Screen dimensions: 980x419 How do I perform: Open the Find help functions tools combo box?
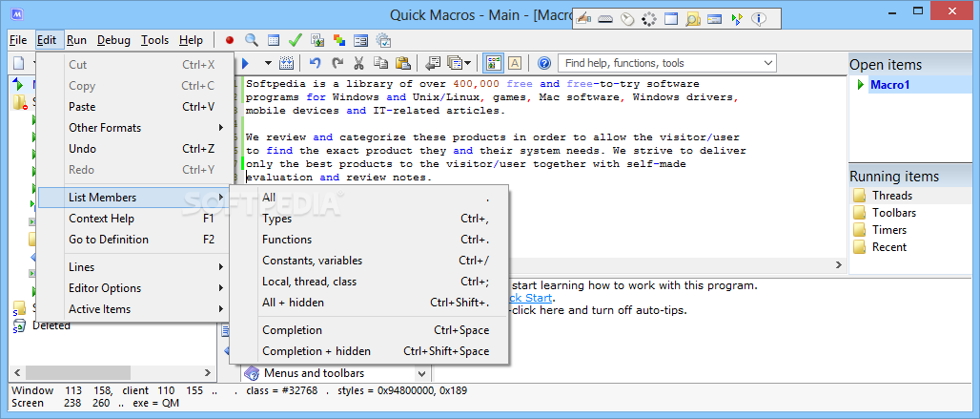(667, 63)
